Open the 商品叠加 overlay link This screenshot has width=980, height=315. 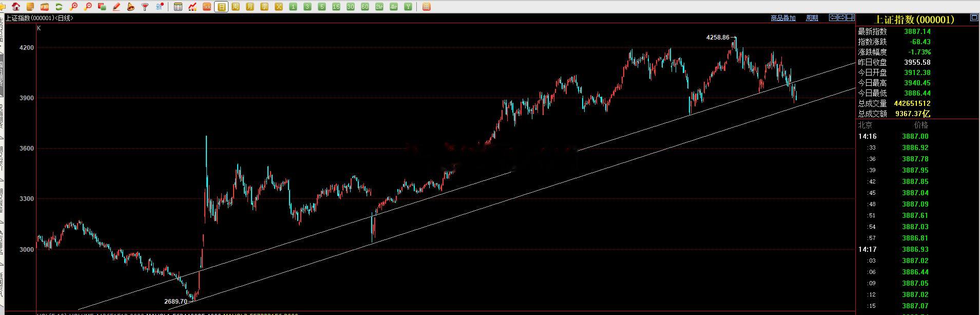pyautogui.click(x=783, y=18)
